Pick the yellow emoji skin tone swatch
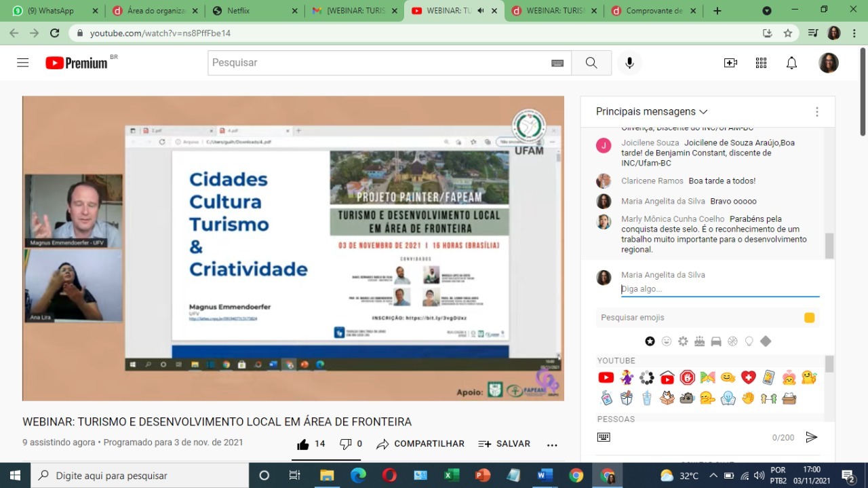 pos(809,318)
